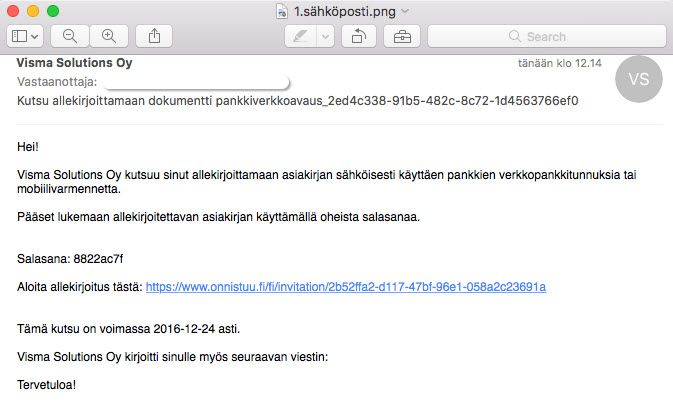Open the sidebar view menu button
The image size is (673, 405).
25,36
